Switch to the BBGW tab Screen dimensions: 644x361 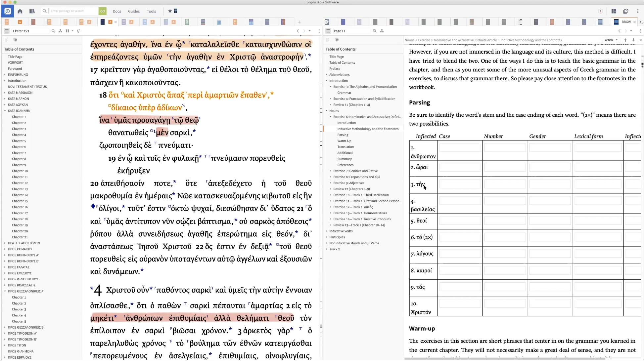(x=625, y=22)
